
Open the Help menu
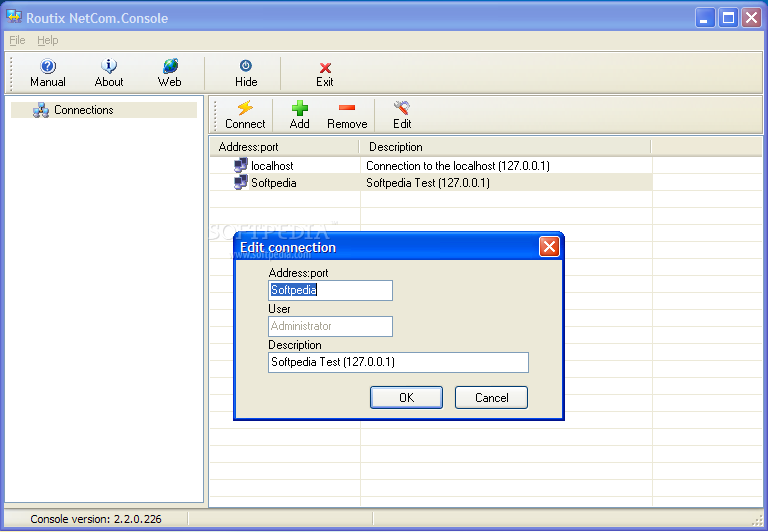[x=48, y=40]
